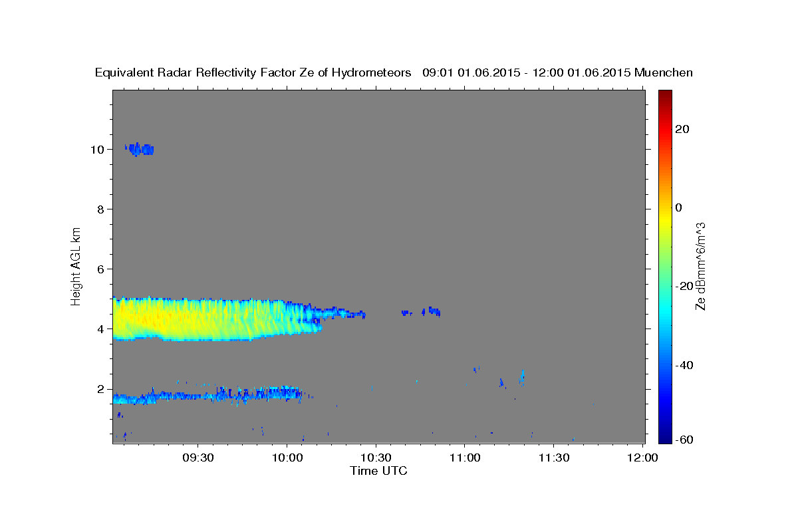Click the colorbar tick label '0'
798x532 pixels.
[679, 207]
